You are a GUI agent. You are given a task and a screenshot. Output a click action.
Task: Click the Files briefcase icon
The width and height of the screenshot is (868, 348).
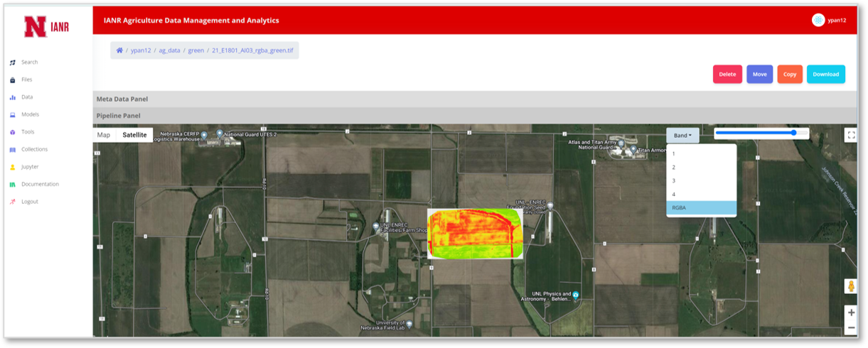12,80
